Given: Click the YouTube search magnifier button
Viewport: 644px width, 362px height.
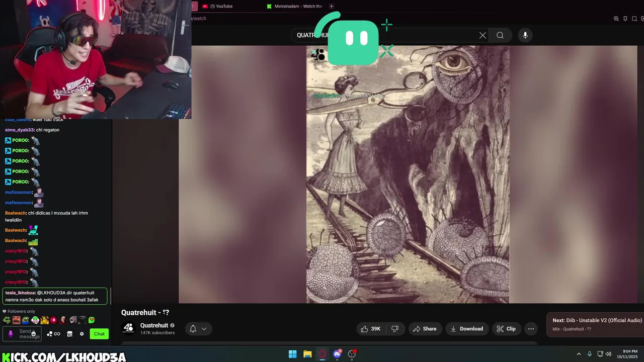Looking at the screenshot, I should coord(500,35).
